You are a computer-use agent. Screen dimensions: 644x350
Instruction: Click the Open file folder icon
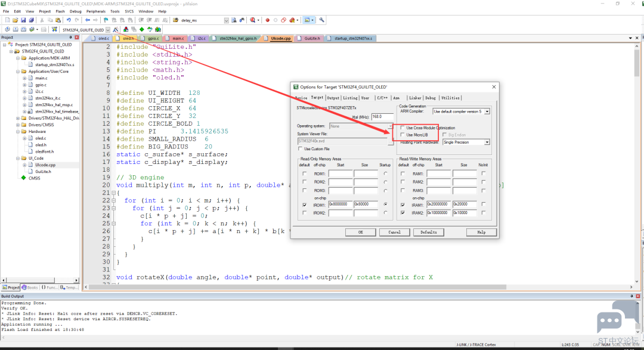(x=15, y=20)
